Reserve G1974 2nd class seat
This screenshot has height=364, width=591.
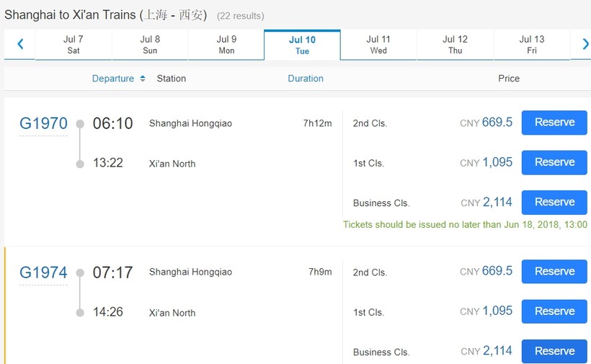tap(554, 271)
